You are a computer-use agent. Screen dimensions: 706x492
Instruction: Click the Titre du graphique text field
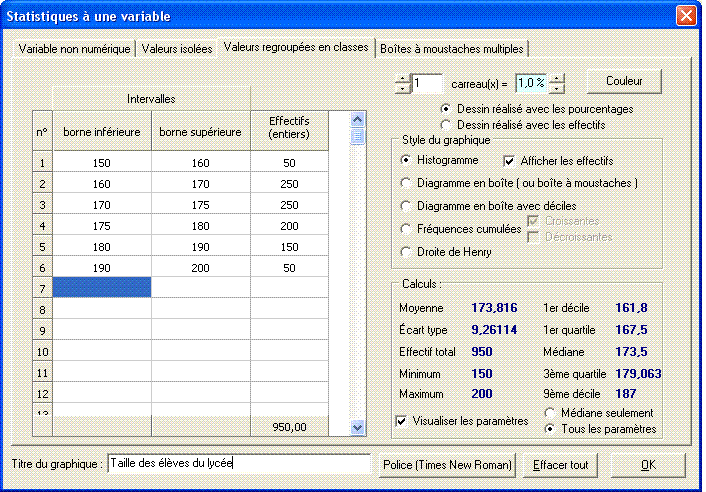239,463
